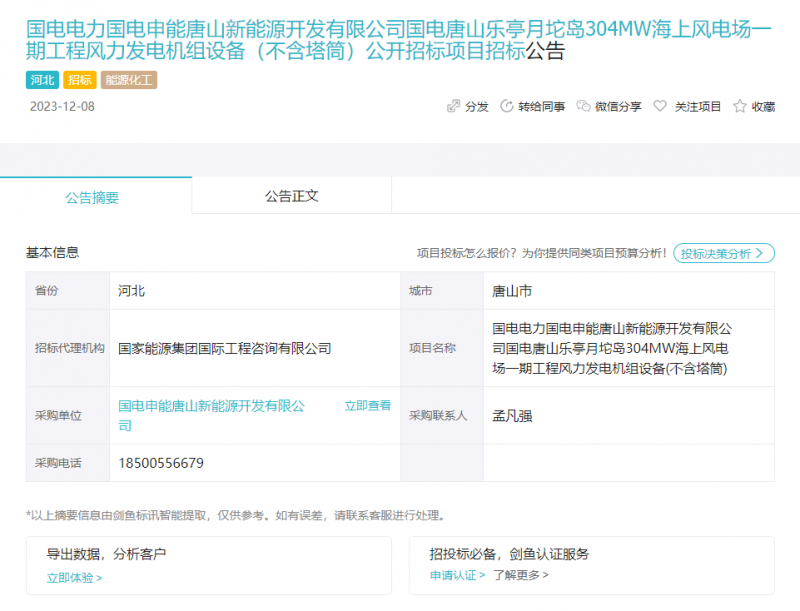Click 立即体验 link under 导出数据
The height and width of the screenshot is (611, 800).
click(x=74, y=578)
